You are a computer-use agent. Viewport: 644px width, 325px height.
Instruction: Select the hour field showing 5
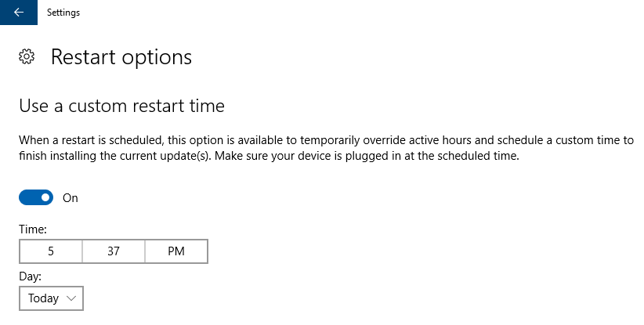51,251
